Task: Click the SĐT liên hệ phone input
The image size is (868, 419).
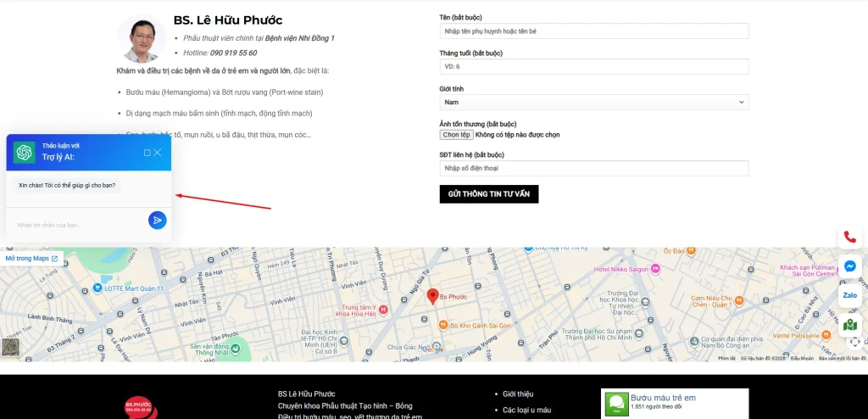Action: point(594,168)
